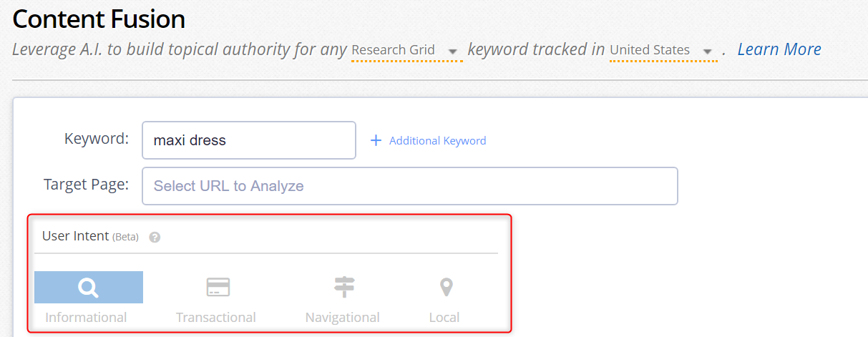868x337 pixels.
Task: Select the Navigational signpost icon
Action: pos(344,288)
